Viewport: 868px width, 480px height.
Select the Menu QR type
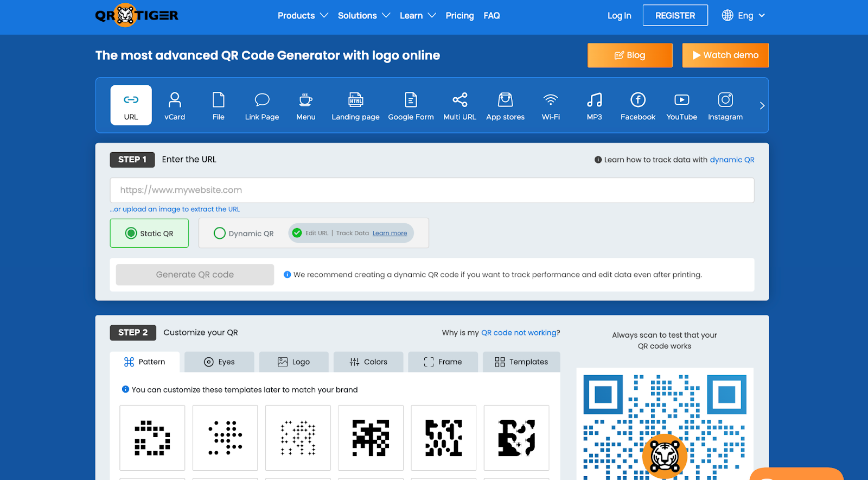pos(305,105)
